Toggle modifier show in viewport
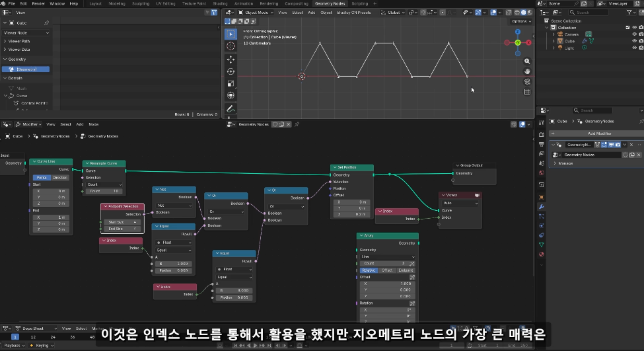 611,145
